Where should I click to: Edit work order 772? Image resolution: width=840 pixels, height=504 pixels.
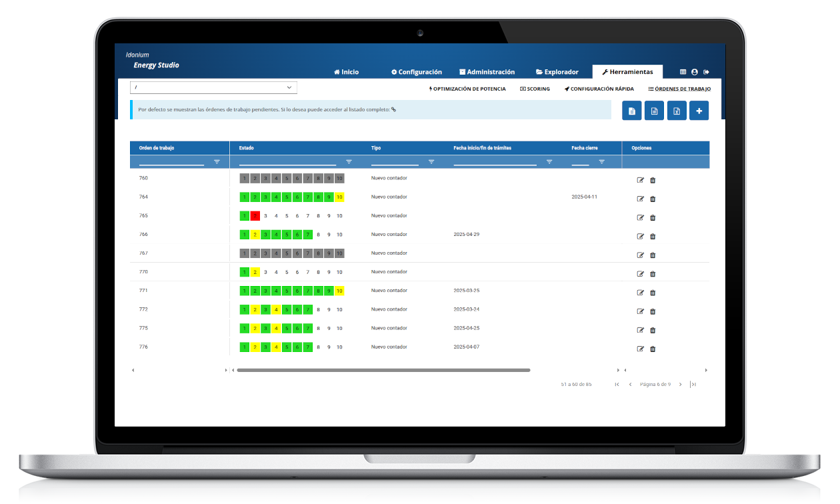(641, 311)
